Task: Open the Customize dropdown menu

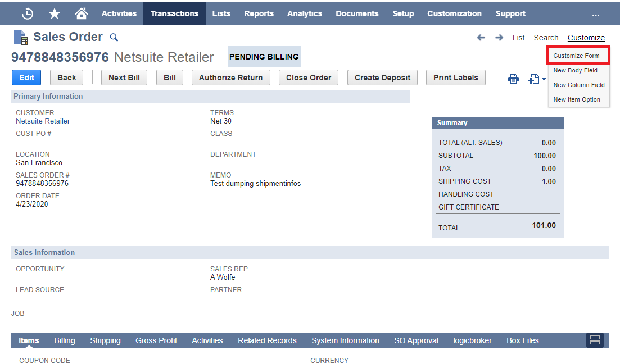Action: click(x=586, y=38)
